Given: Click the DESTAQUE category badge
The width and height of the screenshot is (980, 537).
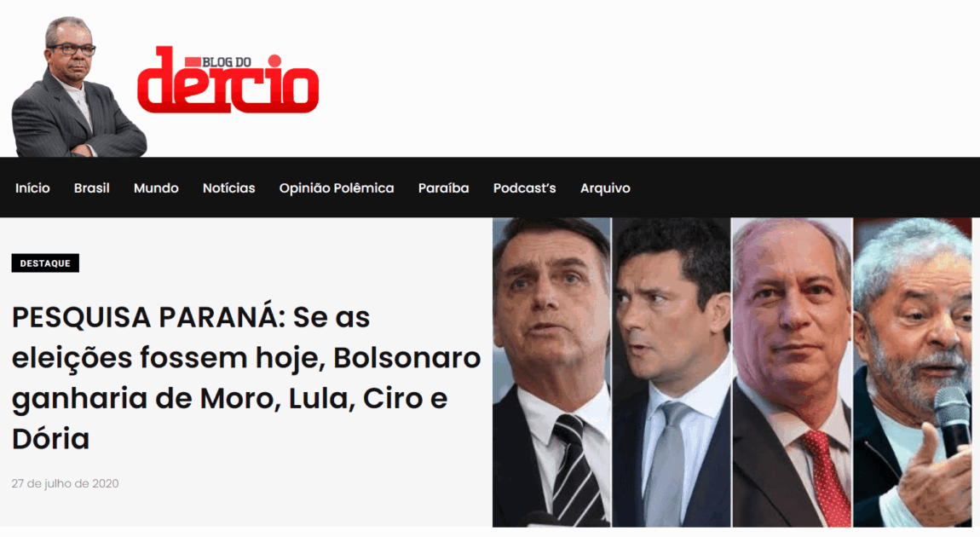Looking at the screenshot, I should pyautogui.click(x=45, y=263).
